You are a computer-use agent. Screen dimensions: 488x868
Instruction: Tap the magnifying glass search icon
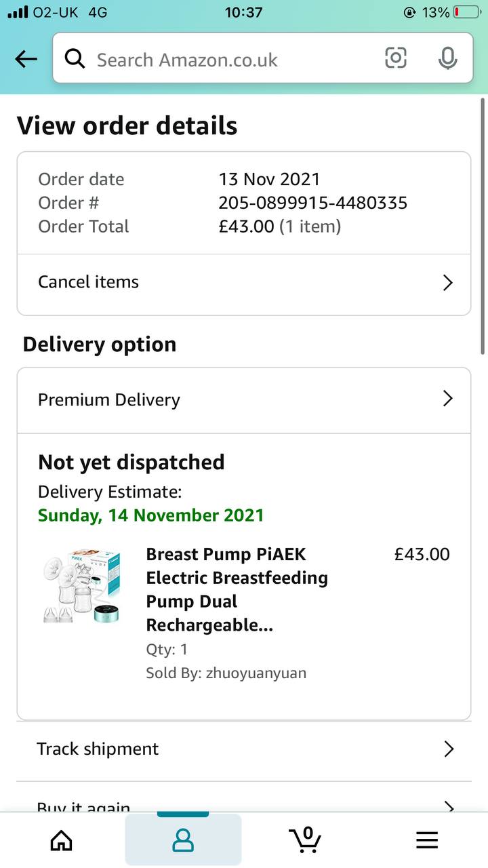[x=75, y=59]
